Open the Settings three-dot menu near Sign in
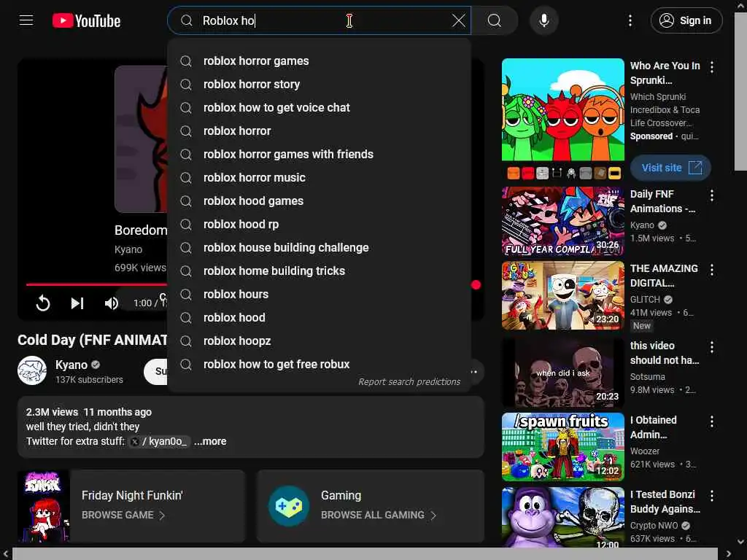The image size is (747, 560). pyautogui.click(x=630, y=20)
